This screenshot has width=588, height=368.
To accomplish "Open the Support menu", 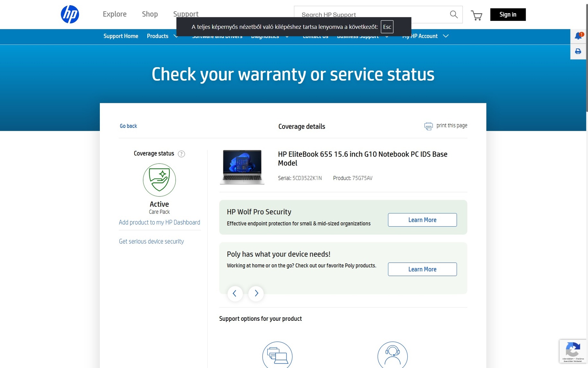I will (186, 14).
